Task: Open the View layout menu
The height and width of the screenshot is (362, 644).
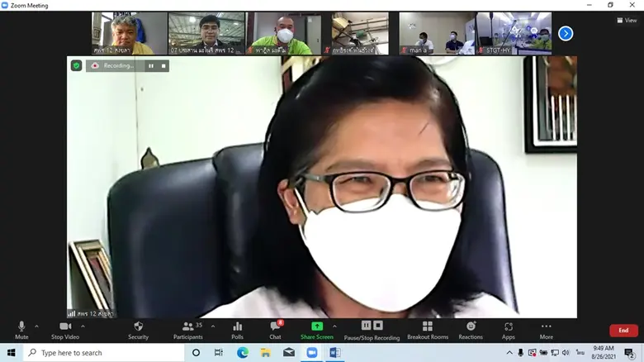Action: (627, 20)
